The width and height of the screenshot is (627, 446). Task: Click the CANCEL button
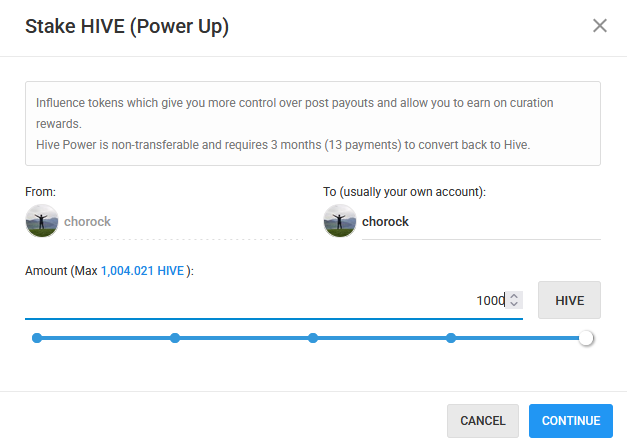(x=483, y=421)
